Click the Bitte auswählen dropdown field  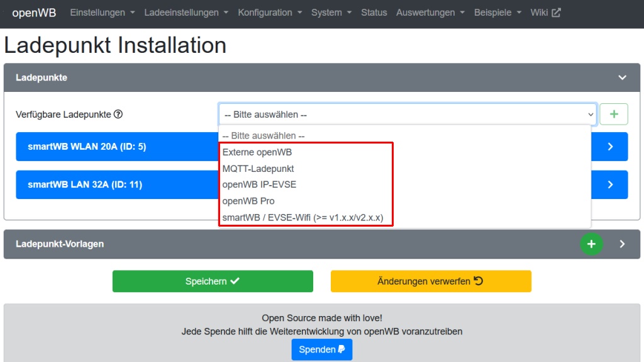[x=408, y=115]
